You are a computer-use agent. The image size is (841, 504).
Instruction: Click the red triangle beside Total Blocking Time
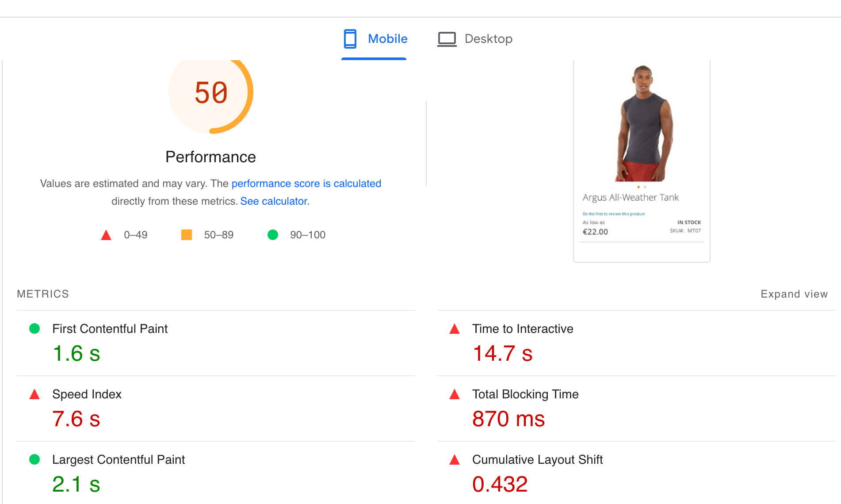point(454,394)
